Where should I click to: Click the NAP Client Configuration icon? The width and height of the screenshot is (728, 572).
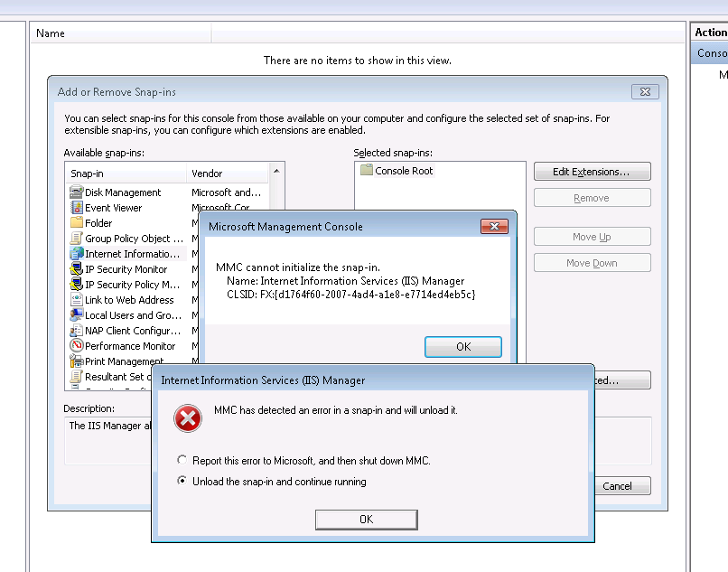tap(76, 330)
